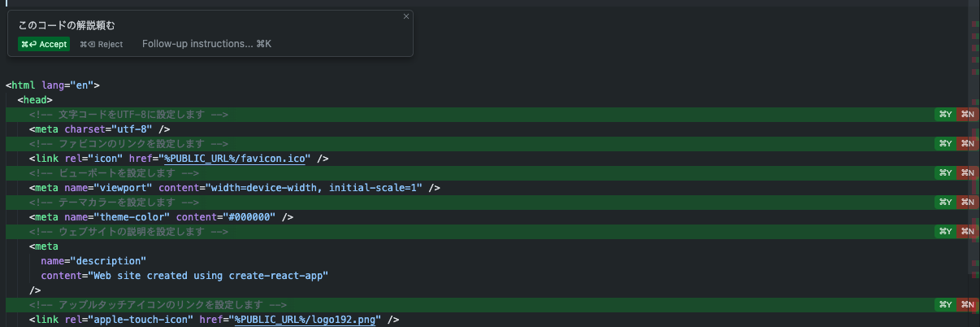980x327 pixels.
Task: Focus the Follow-up instructions field
Action: (x=206, y=44)
